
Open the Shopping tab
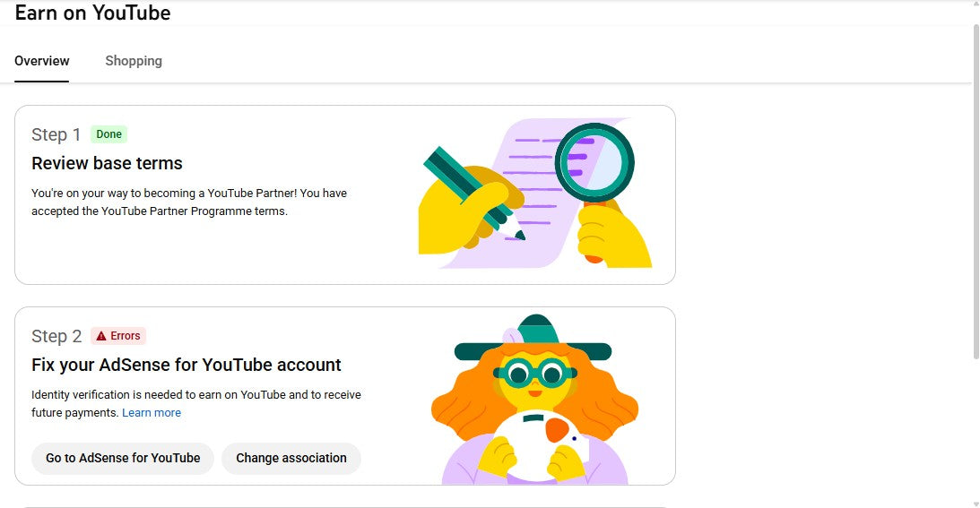pyautogui.click(x=134, y=61)
